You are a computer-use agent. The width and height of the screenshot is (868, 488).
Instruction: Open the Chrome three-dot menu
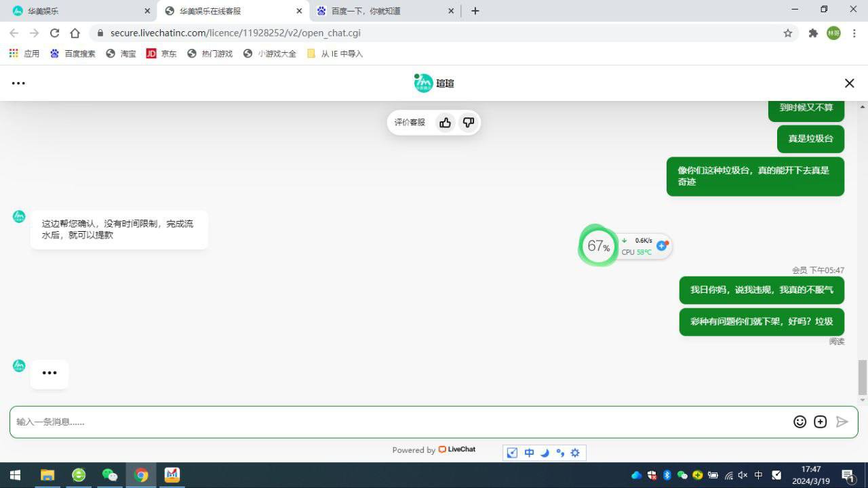pyautogui.click(x=854, y=33)
